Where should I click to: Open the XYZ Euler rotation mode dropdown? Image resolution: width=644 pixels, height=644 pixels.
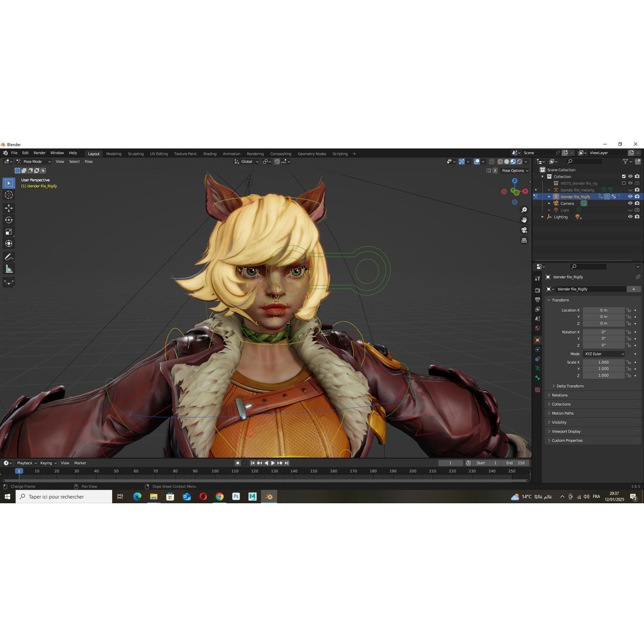[x=604, y=354]
